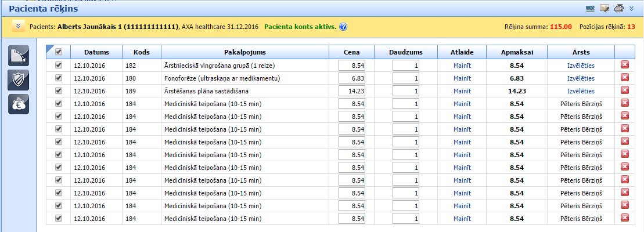
Task: Click Mainīt discount link for Fonoforēze row
Action: tap(462, 78)
